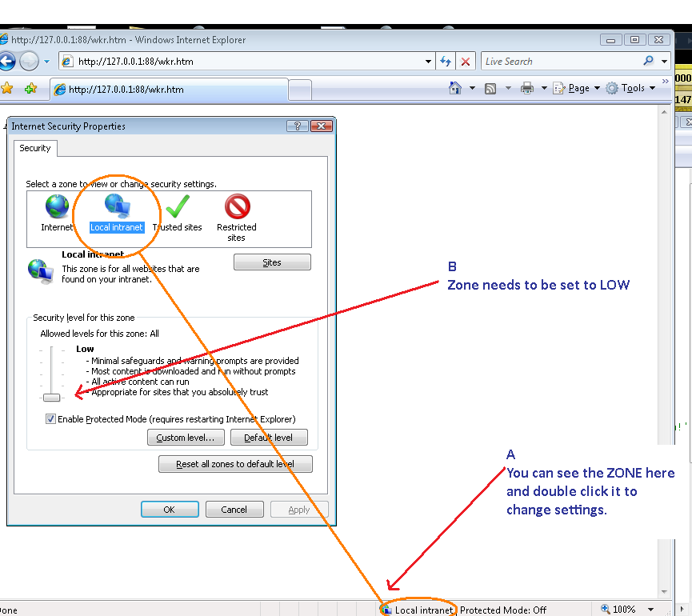This screenshot has height=616, width=692.
Task: Switch to the Security tab
Action: pyautogui.click(x=35, y=148)
